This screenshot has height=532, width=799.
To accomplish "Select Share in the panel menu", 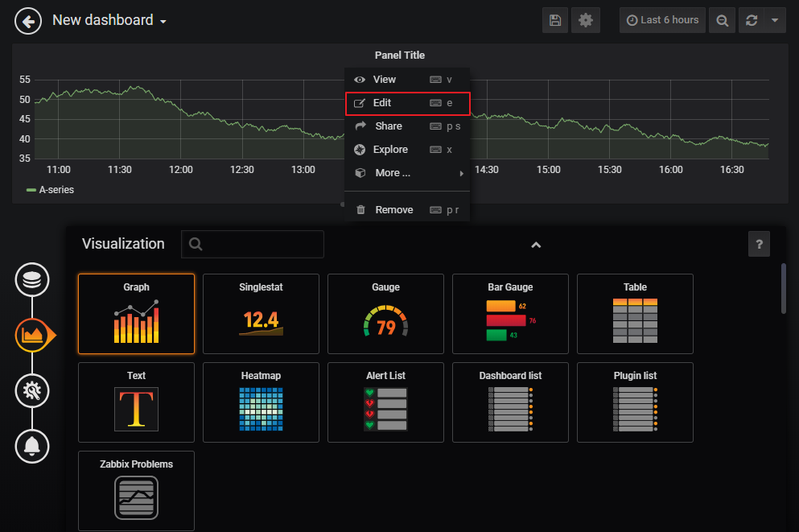I will pos(406,126).
